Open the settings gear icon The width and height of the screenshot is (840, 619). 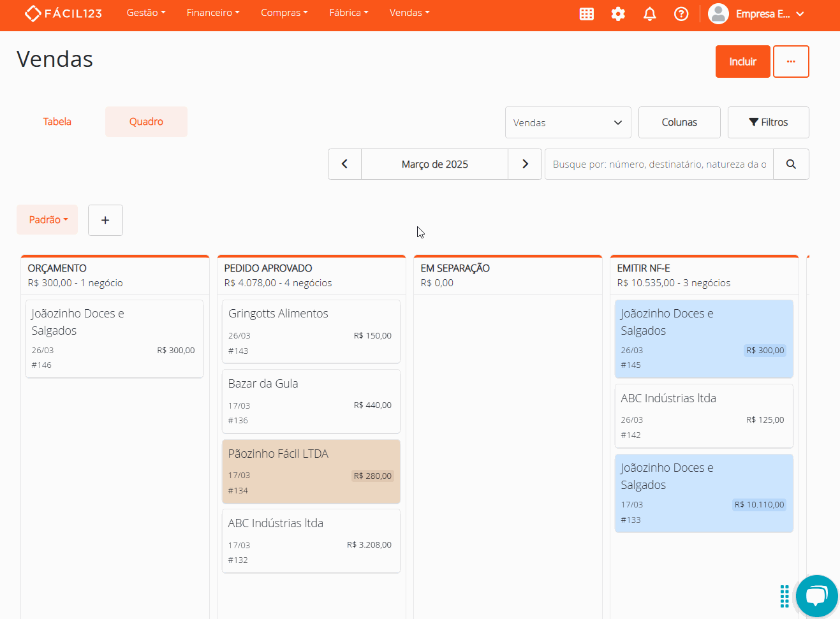[618, 14]
